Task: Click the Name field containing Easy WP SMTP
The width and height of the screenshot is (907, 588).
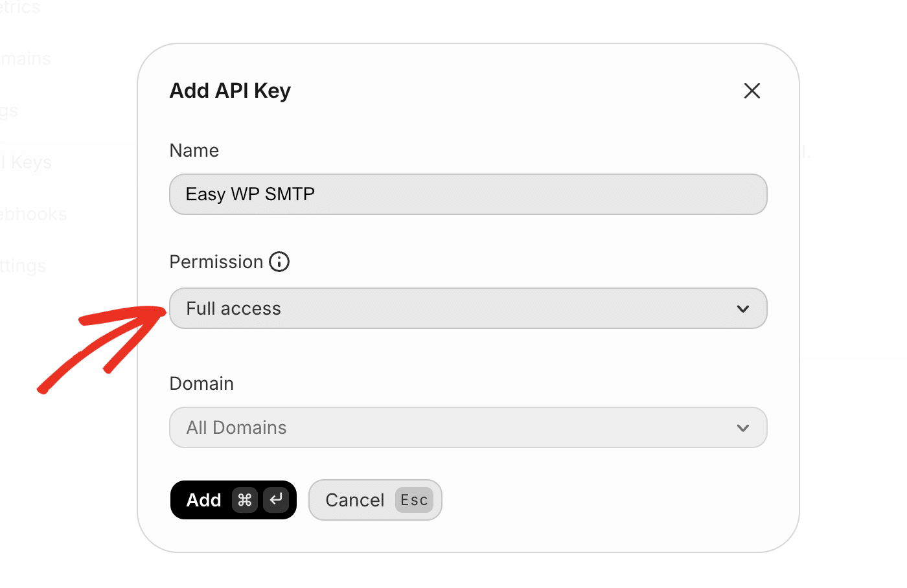Action: pos(468,194)
